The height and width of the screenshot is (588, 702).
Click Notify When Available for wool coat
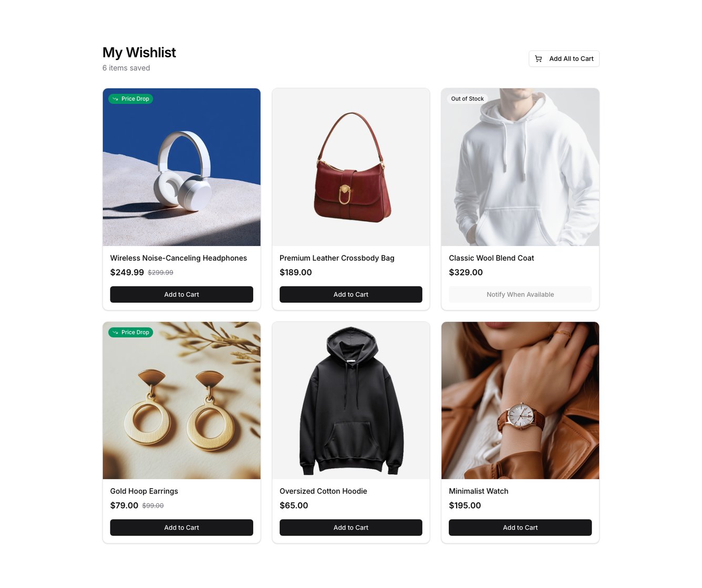pos(520,295)
